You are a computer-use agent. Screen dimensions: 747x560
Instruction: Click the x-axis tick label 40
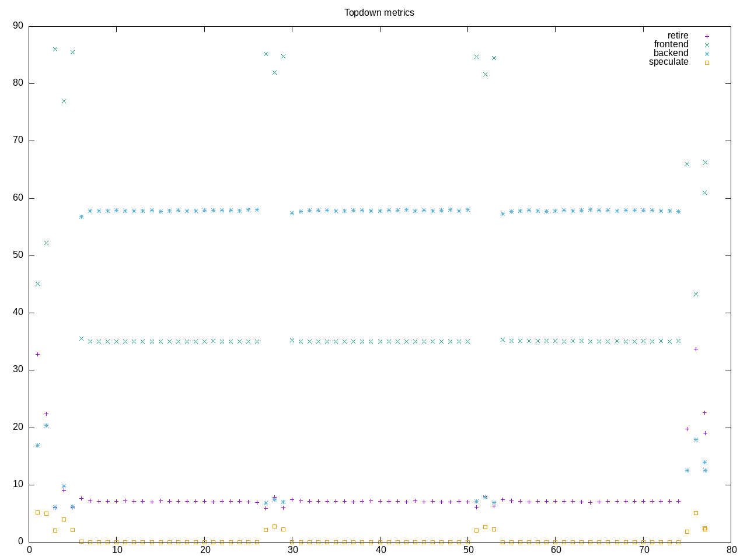(380, 550)
